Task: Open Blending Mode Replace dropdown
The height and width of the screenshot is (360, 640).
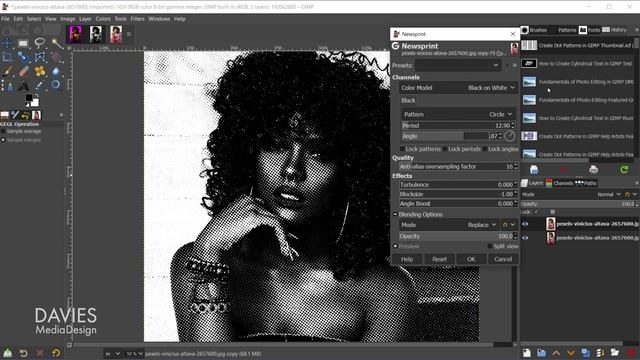Action: pos(449,225)
